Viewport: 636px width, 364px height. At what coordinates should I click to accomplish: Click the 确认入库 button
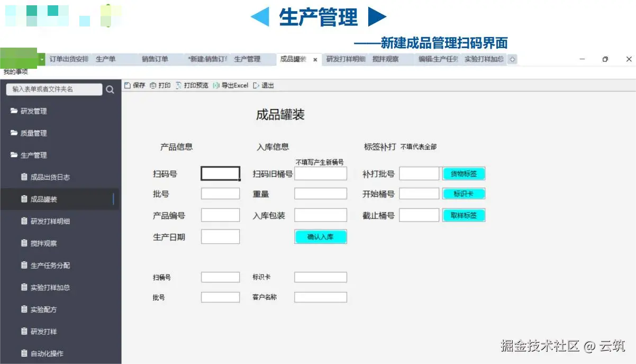pyautogui.click(x=320, y=236)
